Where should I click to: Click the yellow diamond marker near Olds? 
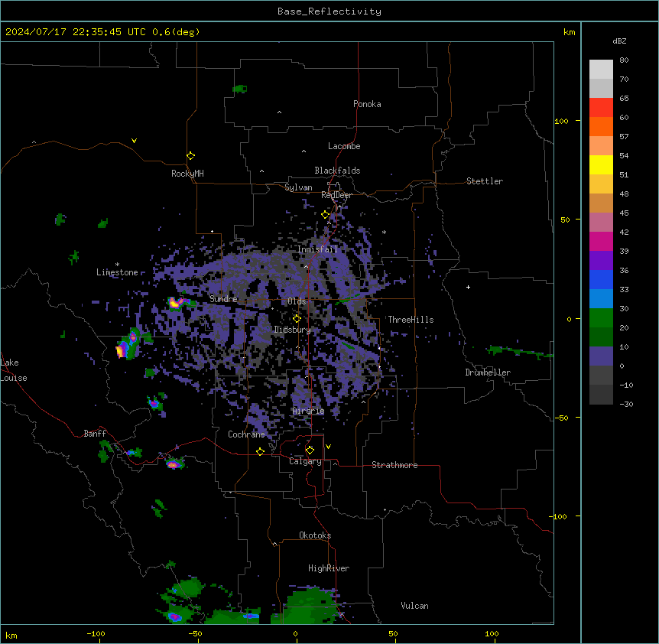[297, 318]
